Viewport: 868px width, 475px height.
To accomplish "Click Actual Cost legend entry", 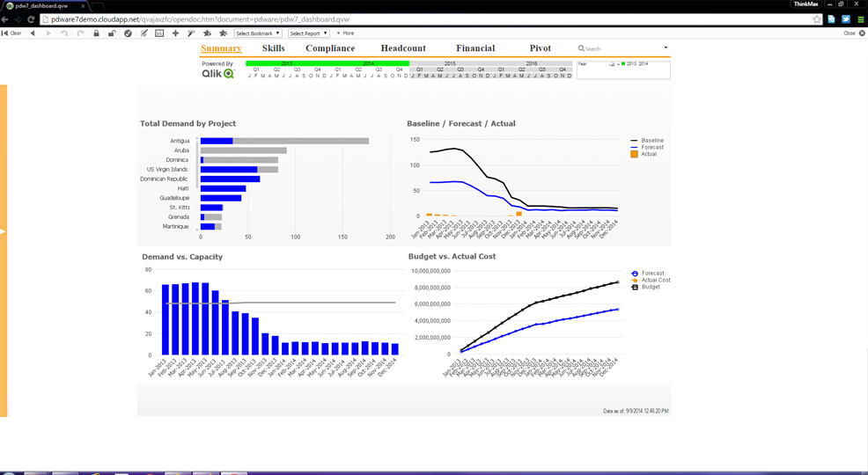I will [x=651, y=280].
